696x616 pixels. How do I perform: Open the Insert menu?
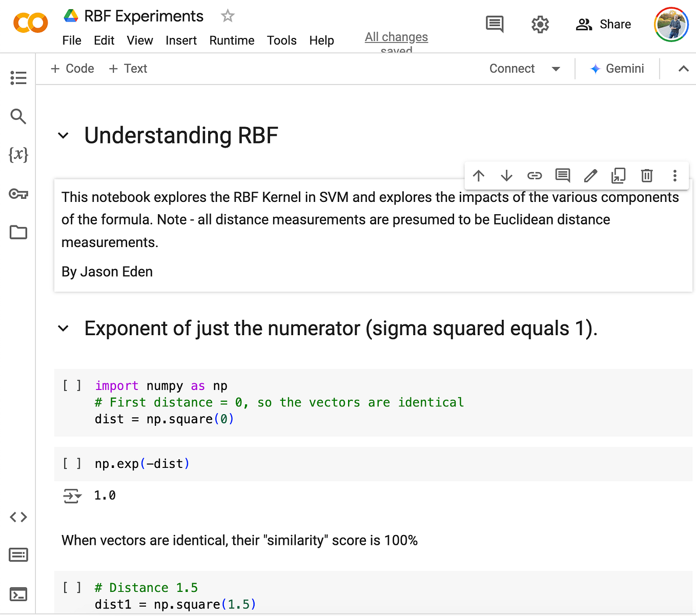(181, 40)
